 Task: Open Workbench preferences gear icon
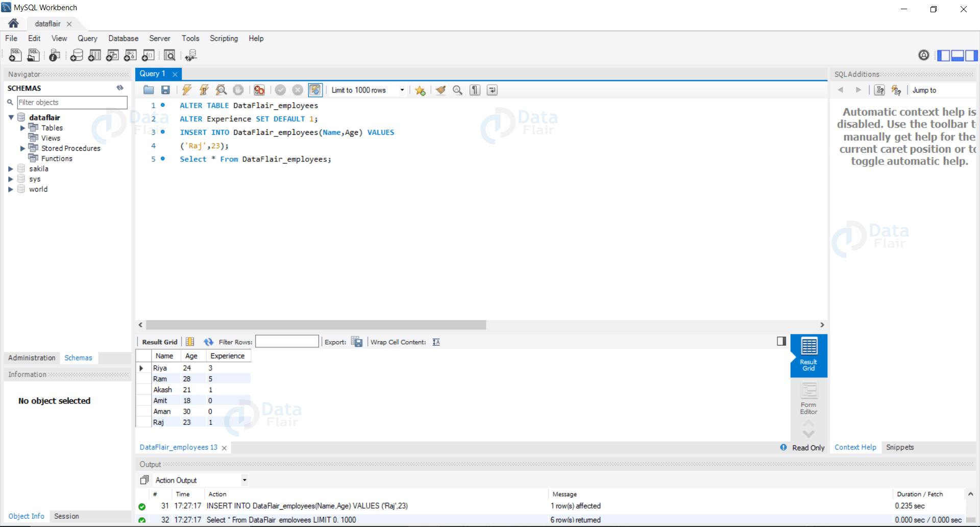coord(923,55)
